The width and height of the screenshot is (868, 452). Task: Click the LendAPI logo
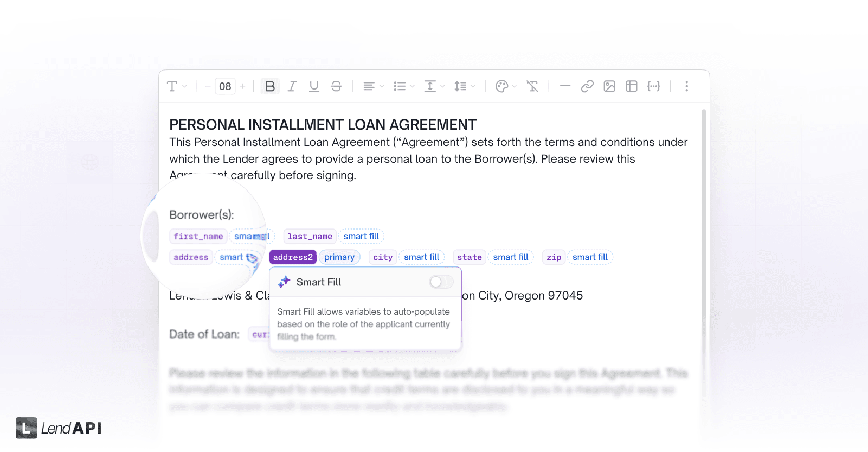[59, 428]
